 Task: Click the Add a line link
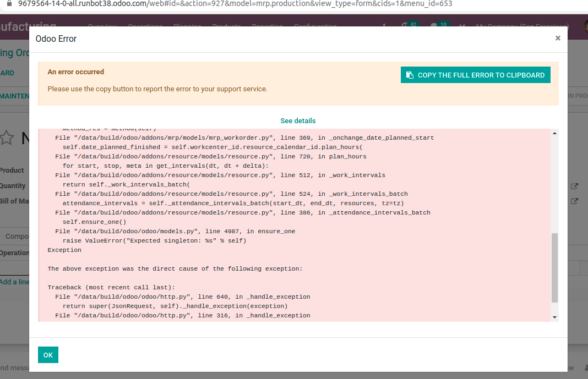14,282
